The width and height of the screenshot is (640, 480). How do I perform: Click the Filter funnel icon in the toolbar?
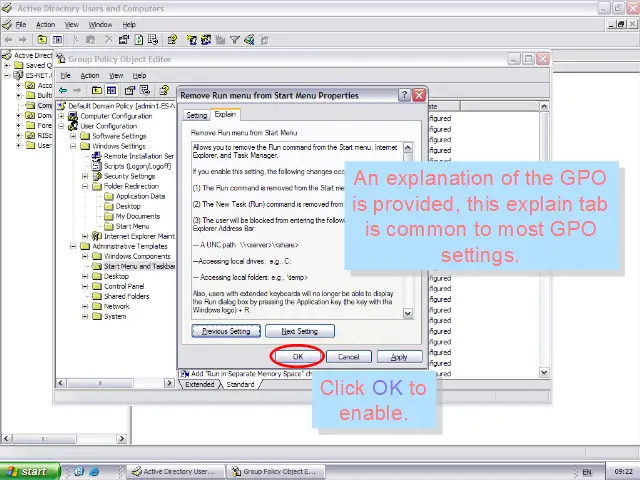tap(235, 40)
